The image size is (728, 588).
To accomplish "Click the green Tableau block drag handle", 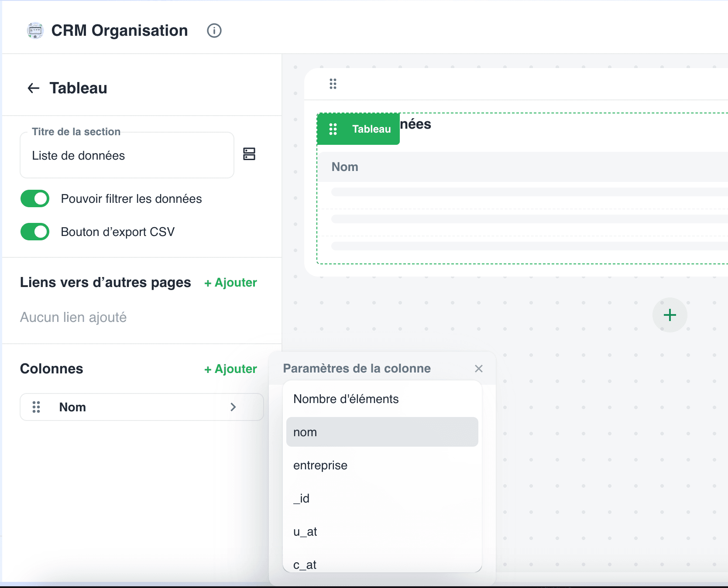I will (x=333, y=129).
